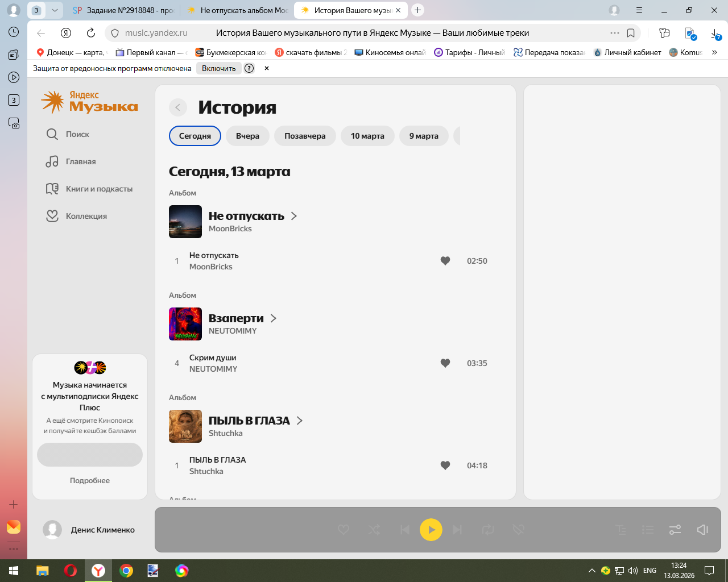Mute the player volume speaker icon
Screen dimensions: 728x582
pos(702,530)
